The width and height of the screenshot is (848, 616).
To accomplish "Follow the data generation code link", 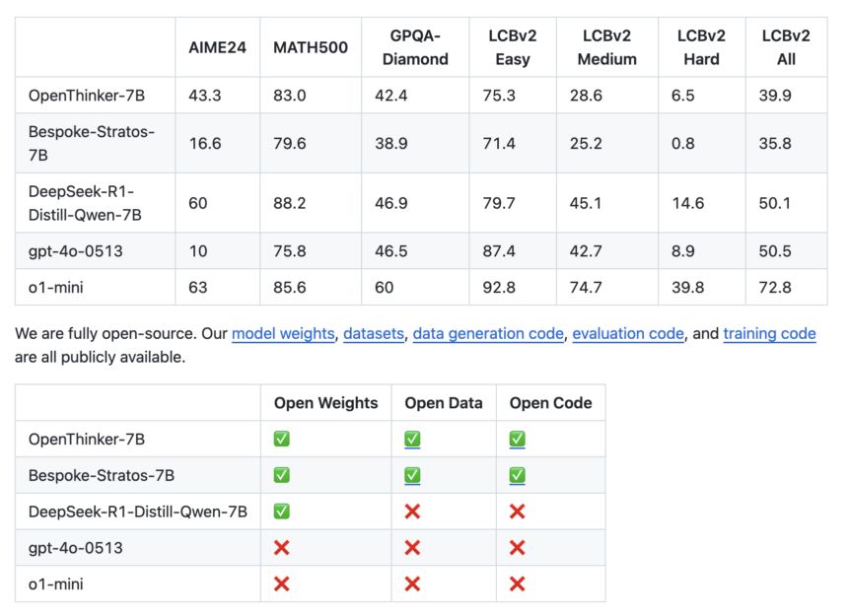I will [x=488, y=334].
